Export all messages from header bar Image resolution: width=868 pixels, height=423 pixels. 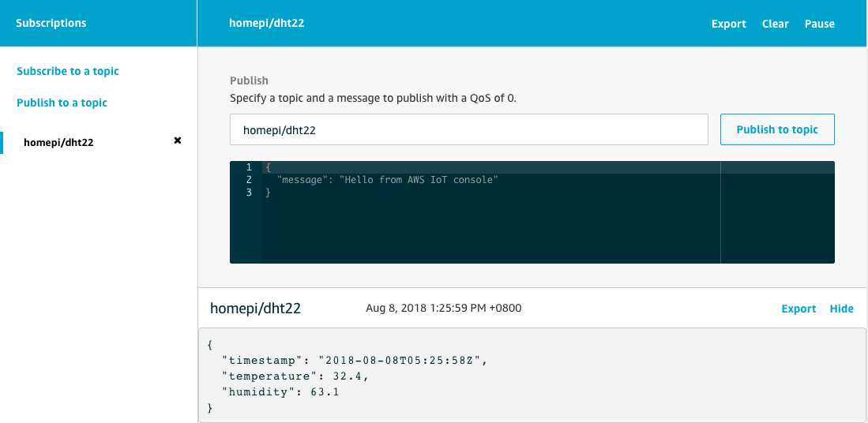[728, 24]
